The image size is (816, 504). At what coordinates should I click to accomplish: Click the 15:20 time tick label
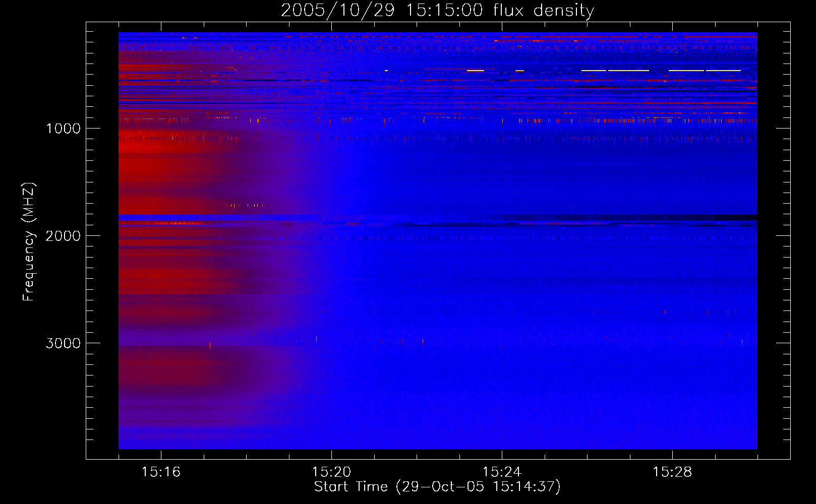(331, 472)
